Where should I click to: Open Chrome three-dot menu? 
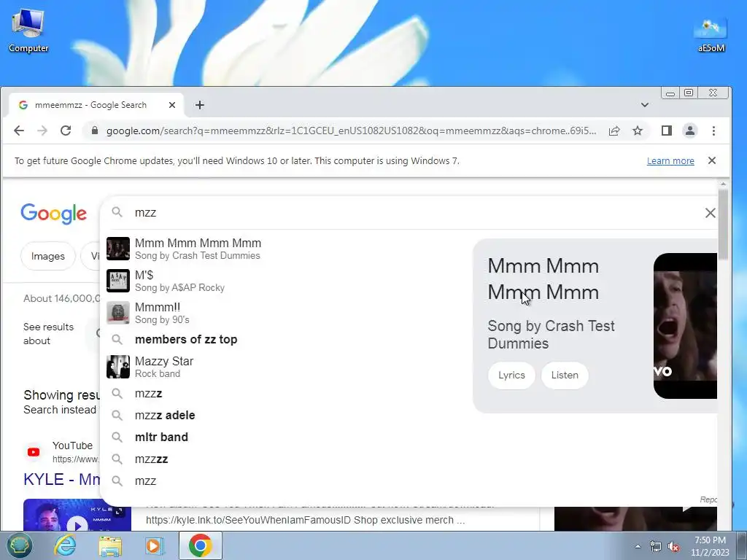coord(713,131)
